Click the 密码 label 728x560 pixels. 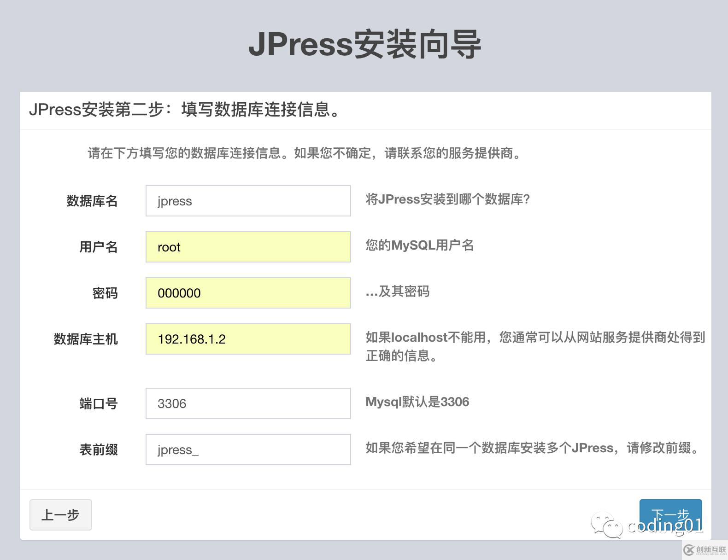pyautogui.click(x=105, y=293)
